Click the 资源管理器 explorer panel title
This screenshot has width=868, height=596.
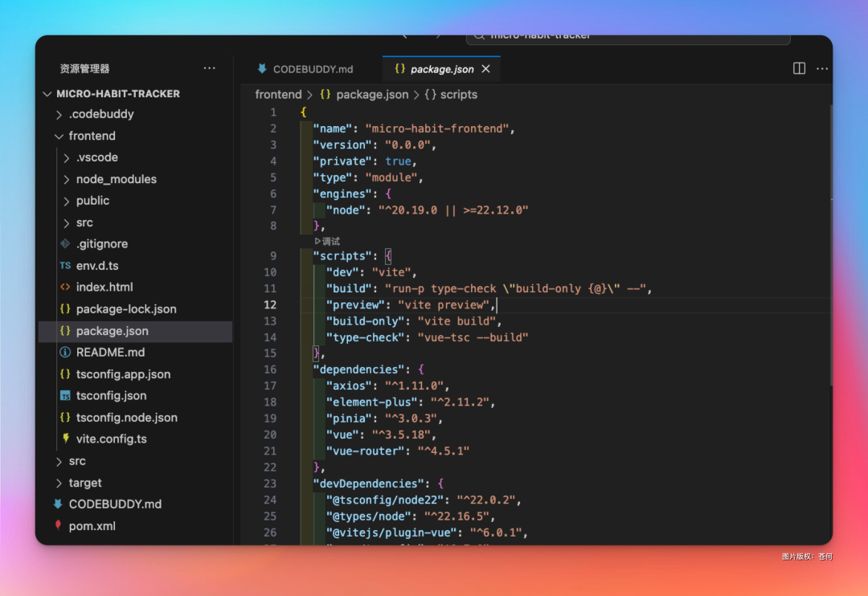coord(84,68)
